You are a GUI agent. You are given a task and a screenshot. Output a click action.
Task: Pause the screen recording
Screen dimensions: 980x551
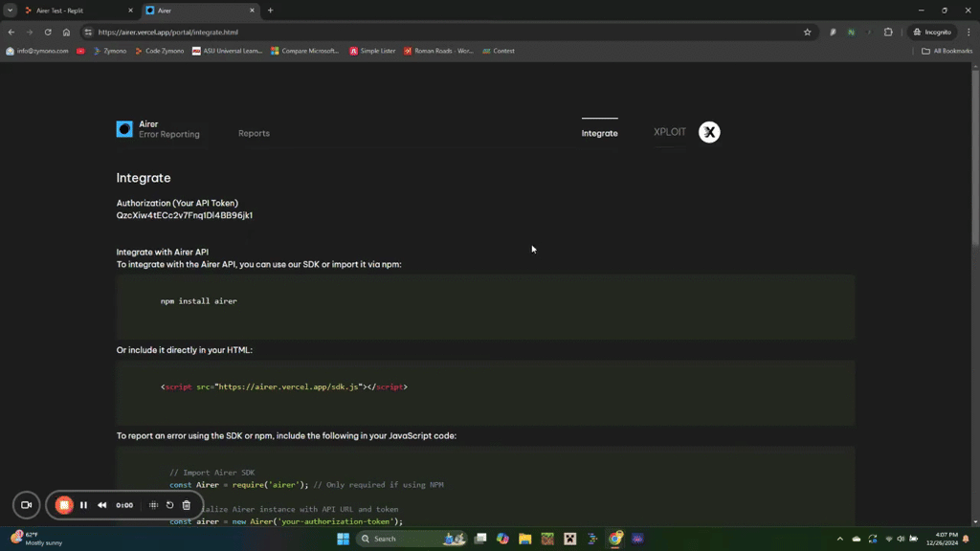84,505
